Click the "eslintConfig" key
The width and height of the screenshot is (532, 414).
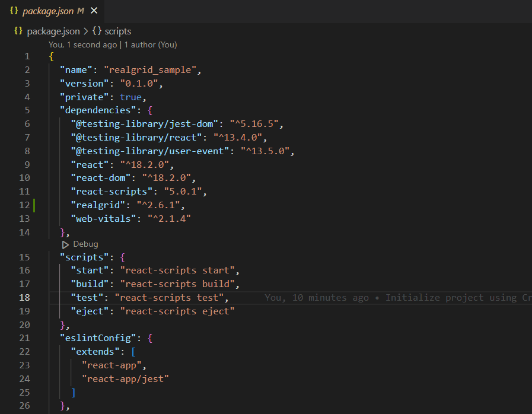tap(98, 338)
